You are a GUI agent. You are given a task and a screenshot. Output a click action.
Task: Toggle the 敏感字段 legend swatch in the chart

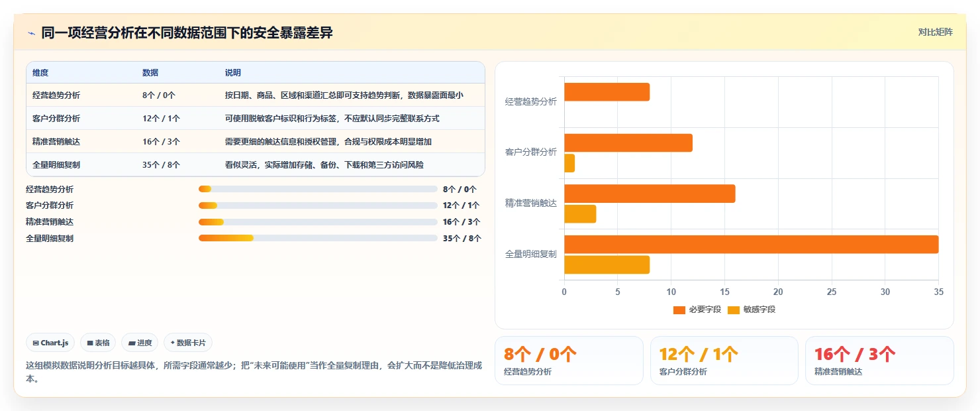[733, 310]
